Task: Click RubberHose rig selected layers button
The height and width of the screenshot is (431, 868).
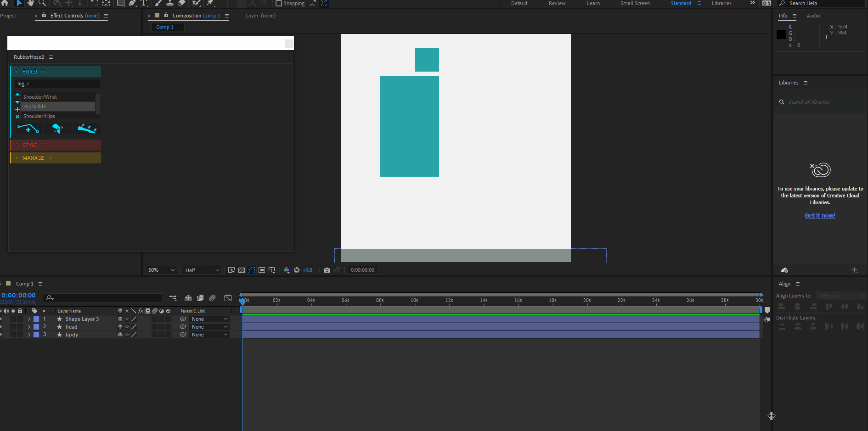Action: [57, 129]
